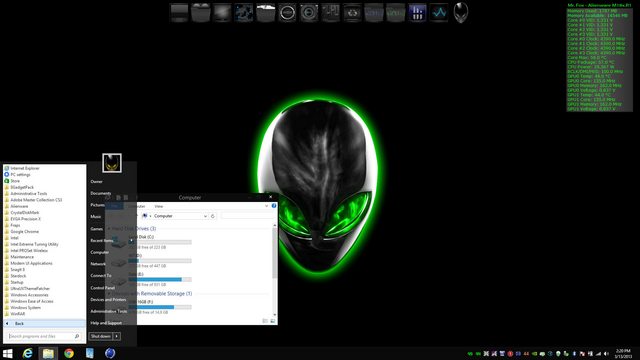
Task: Open Devices and Printers from the Start menu
Action: pos(108,300)
